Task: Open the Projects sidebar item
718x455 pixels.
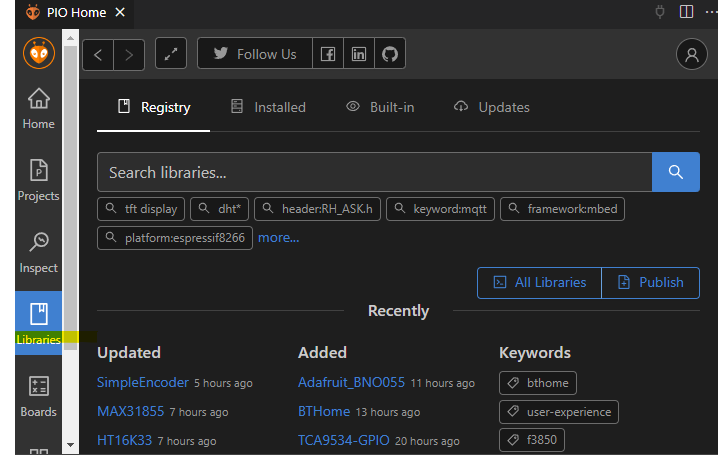Action: [38, 180]
